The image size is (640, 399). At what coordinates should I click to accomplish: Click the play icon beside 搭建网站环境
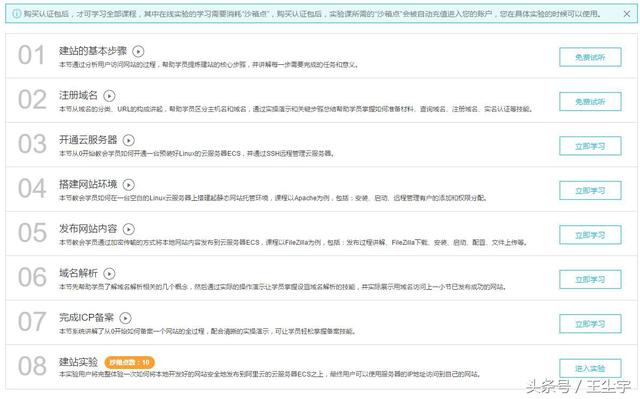point(129,185)
